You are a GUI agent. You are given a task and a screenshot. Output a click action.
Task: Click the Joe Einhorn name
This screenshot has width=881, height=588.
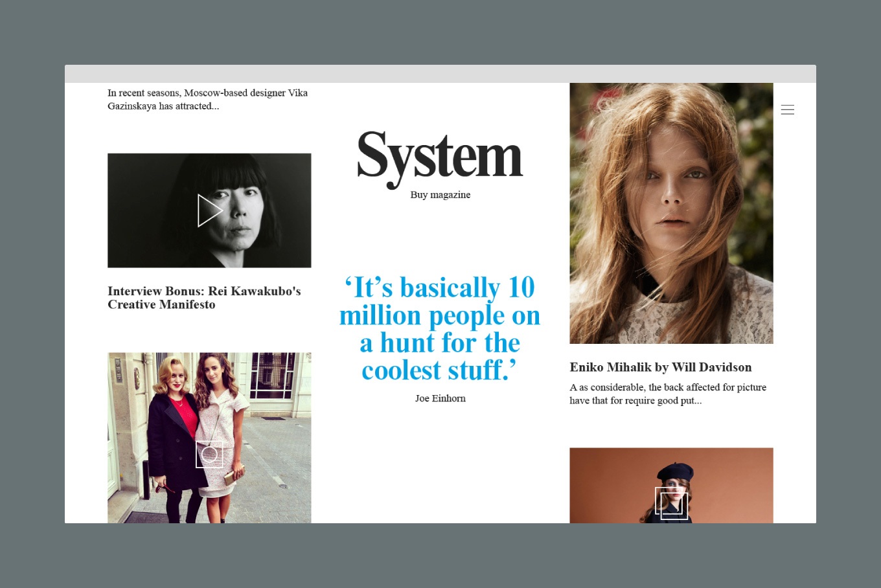pos(440,399)
